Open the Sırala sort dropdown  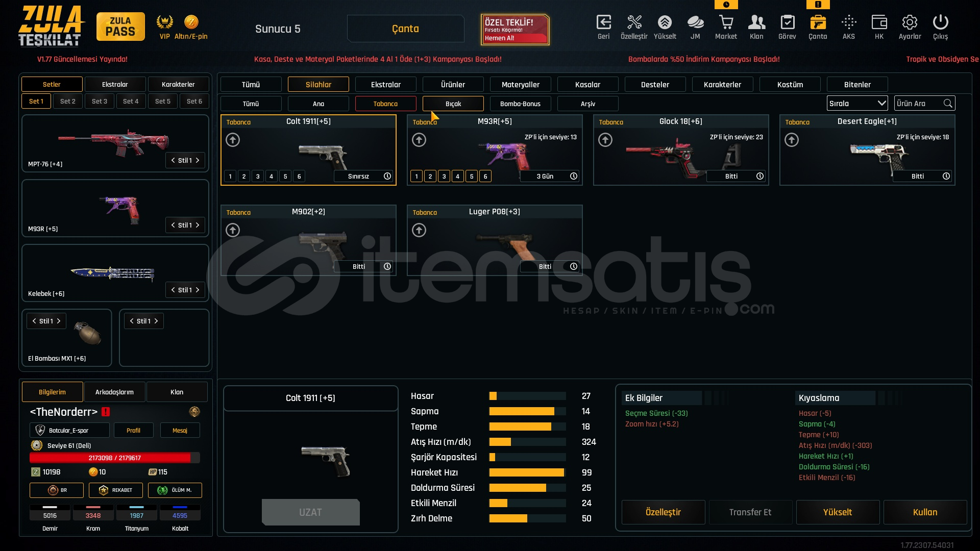click(x=857, y=103)
